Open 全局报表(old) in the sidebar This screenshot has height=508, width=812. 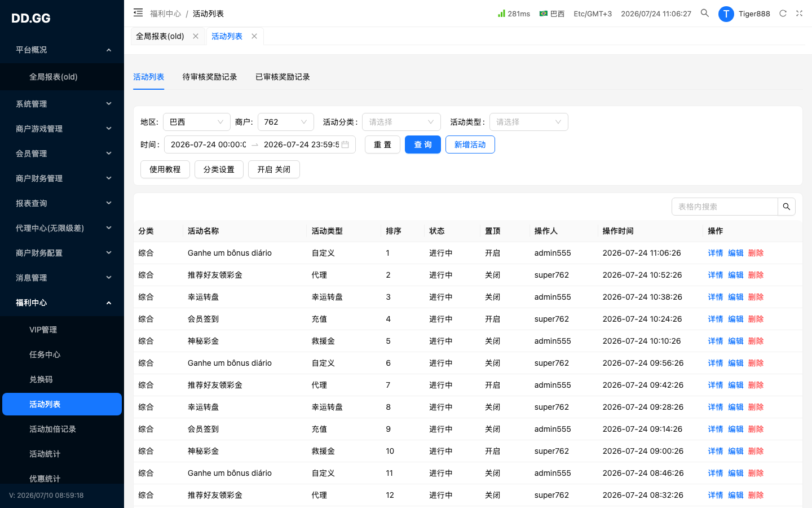tap(62, 77)
